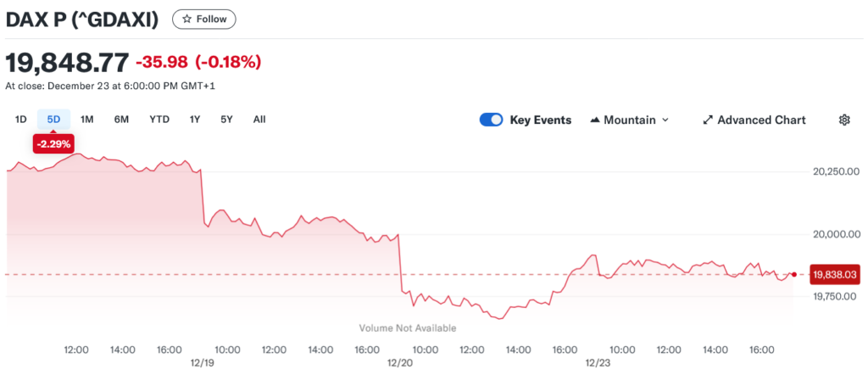868x386 pixels.
Task: Open chart settings gear icon
Action: (x=844, y=120)
